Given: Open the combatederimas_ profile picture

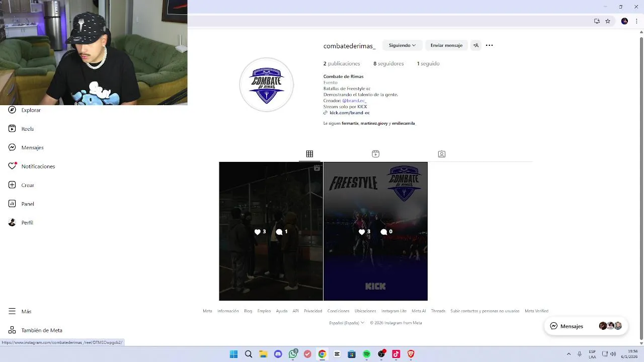Looking at the screenshot, I should (x=266, y=84).
